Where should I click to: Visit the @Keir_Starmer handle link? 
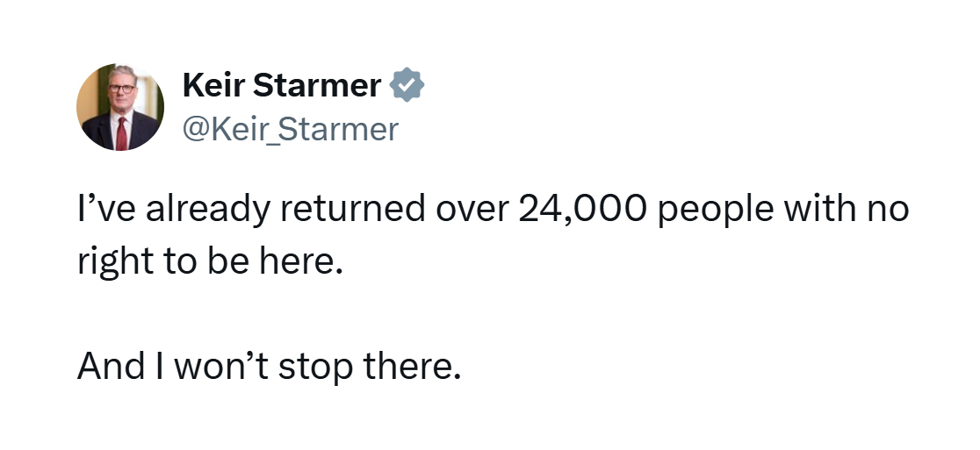pos(291,130)
